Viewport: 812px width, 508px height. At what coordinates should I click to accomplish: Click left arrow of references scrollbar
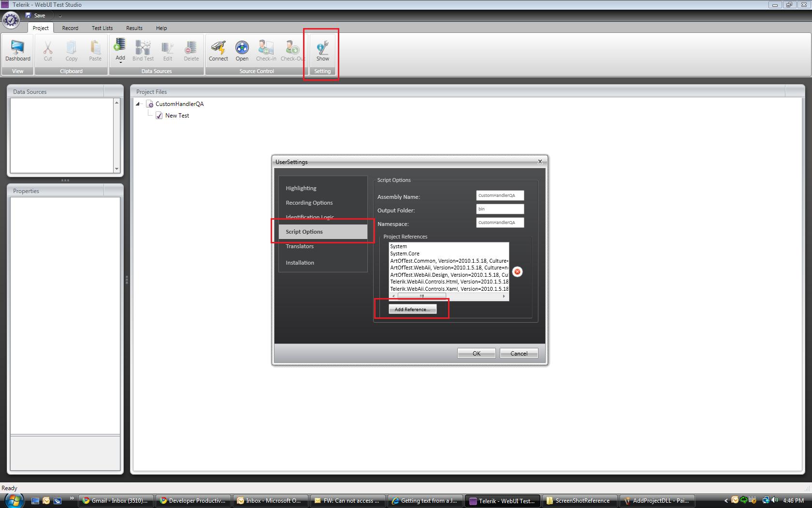point(393,296)
